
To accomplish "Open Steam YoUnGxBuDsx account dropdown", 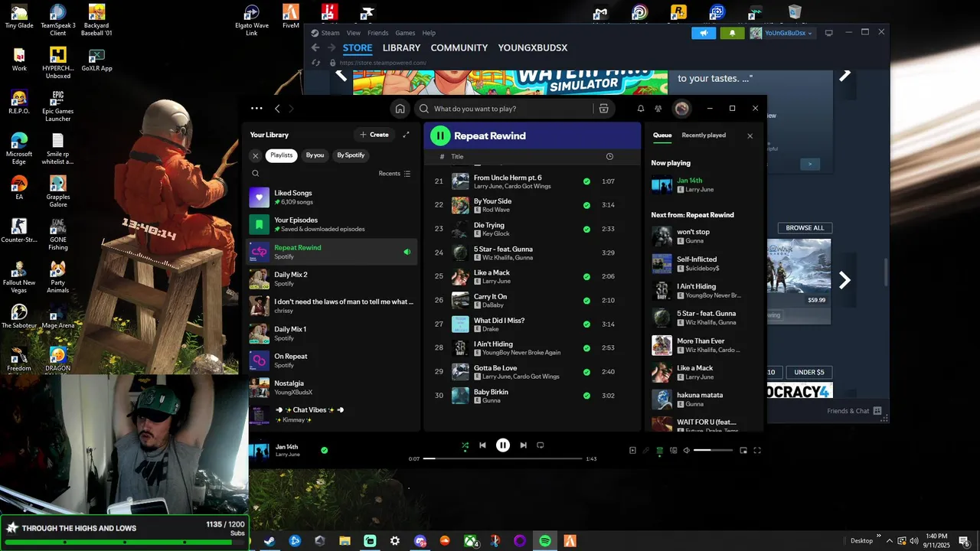I will pyautogui.click(x=782, y=33).
